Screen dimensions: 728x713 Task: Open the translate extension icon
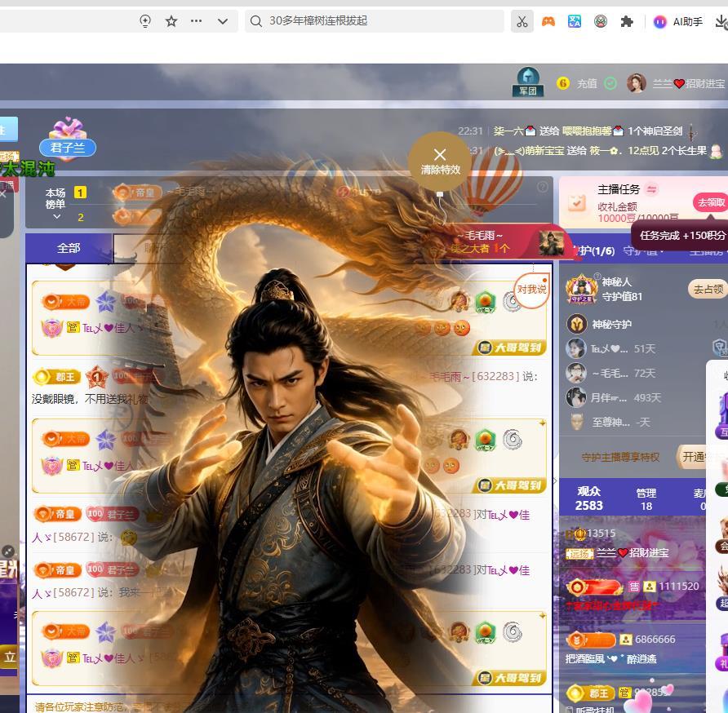pyautogui.click(x=575, y=21)
